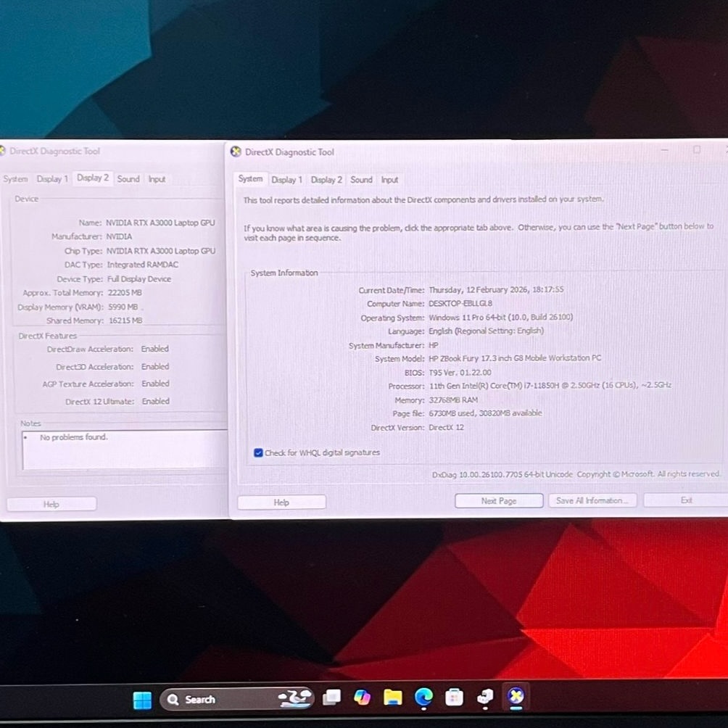Viewport: 728px width, 728px height.
Task: Open Task View from the taskbar
Action: pyautogui.click(x=331, y=698)
